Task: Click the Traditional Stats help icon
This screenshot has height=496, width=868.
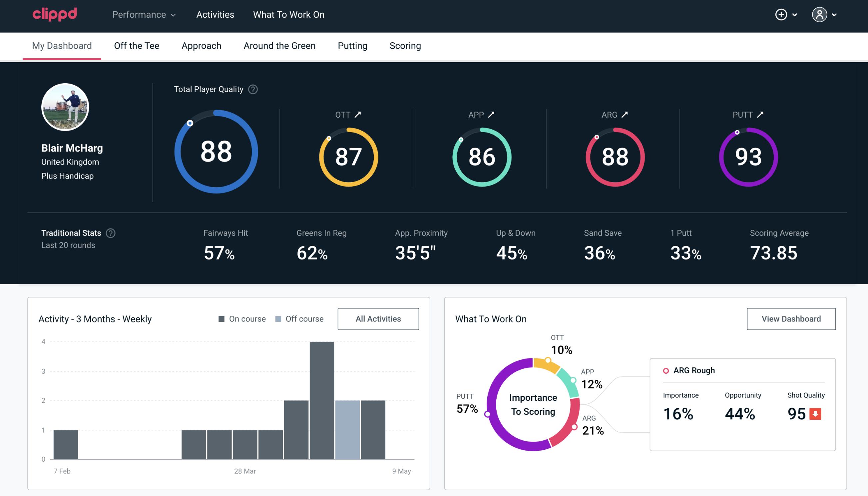Action: click(110, 233)
